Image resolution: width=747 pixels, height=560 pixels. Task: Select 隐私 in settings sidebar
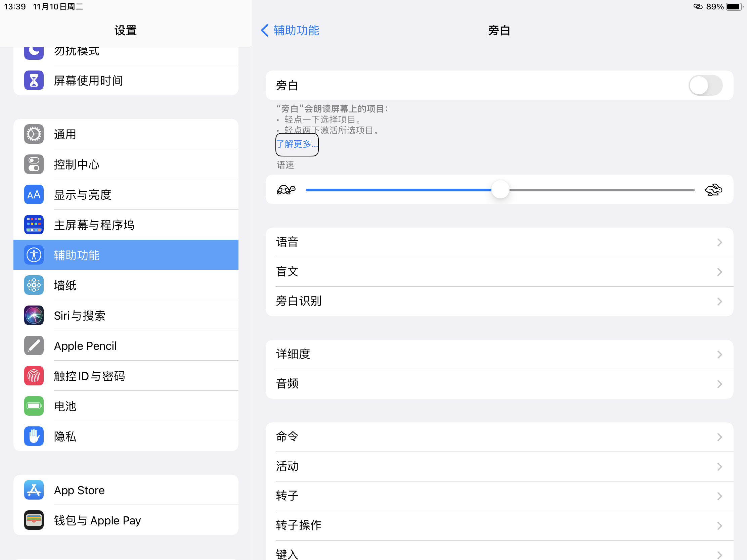tap(126, 436)
